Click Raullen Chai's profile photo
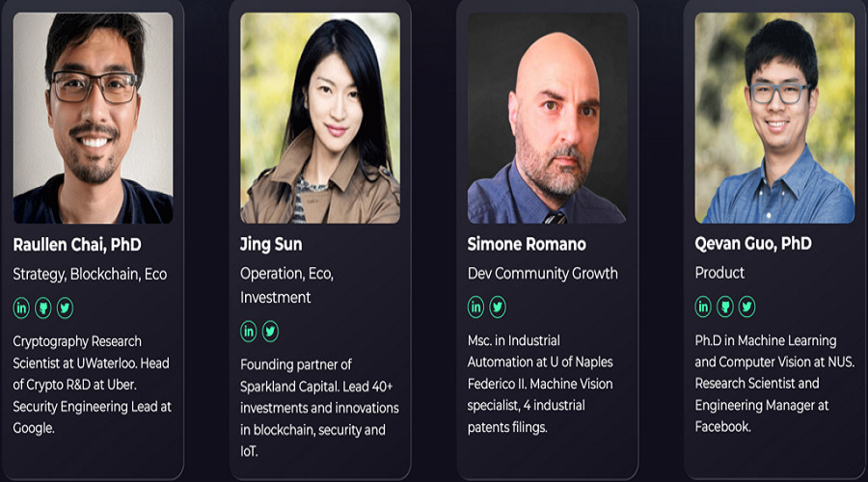868x482 pixels. pos(93,118)
